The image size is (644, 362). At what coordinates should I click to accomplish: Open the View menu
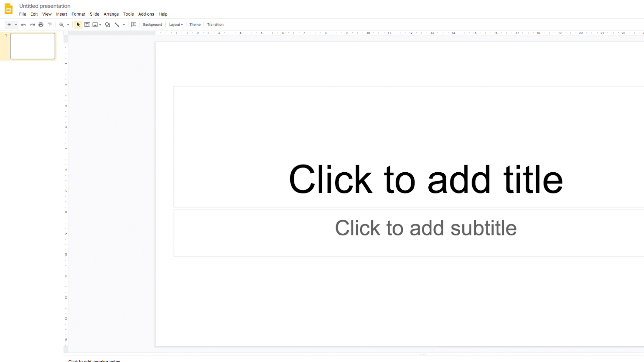[x=47, y=14]
